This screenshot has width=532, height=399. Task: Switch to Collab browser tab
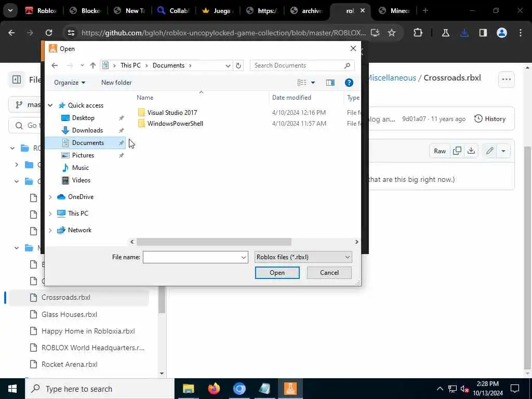(174, 10)
